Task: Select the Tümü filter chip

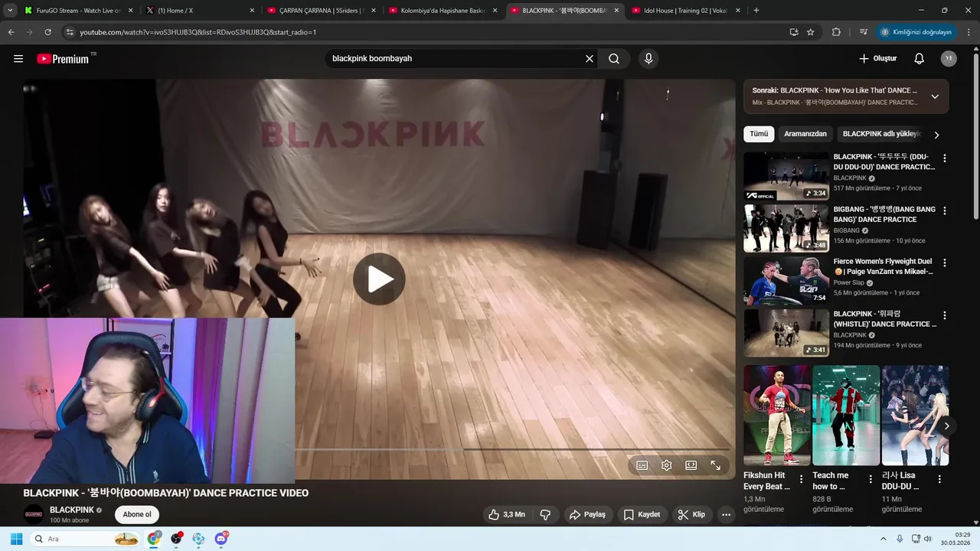Action: click(759, 134)
